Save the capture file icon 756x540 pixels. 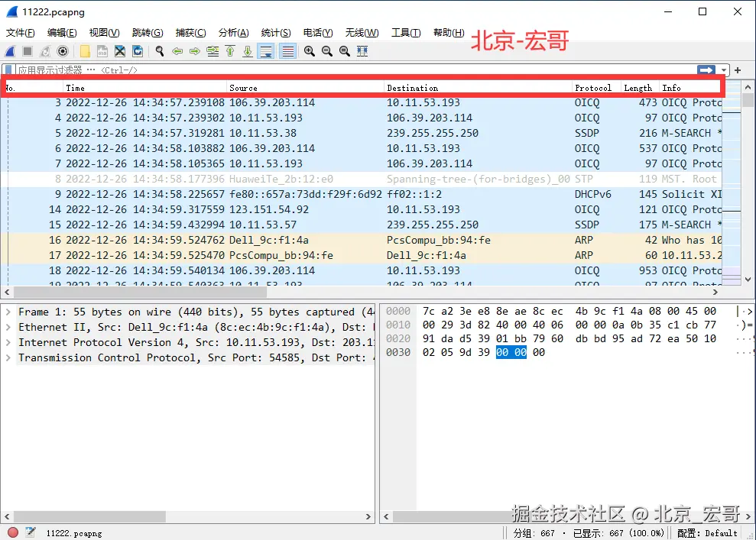pyautogui.click(x=102, y=51)
